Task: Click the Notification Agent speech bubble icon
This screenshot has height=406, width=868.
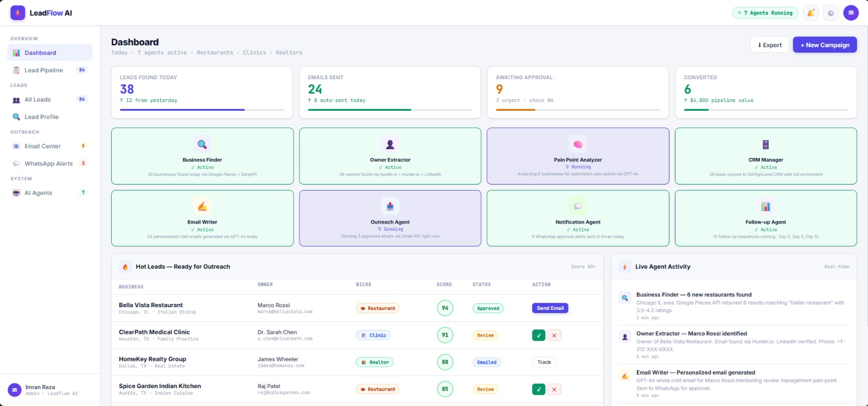Action: [x=578, y=206]
